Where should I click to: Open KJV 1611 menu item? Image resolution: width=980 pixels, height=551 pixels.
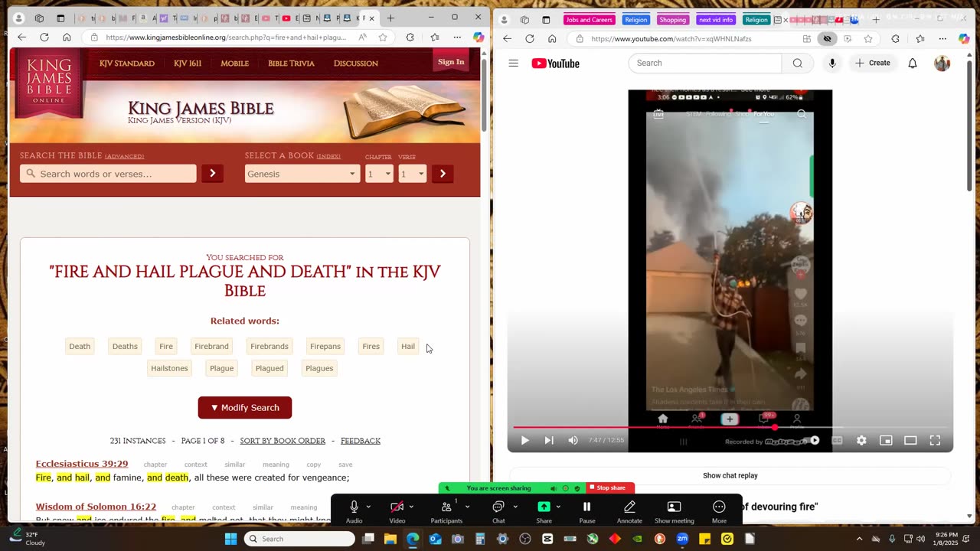point(188,64)
